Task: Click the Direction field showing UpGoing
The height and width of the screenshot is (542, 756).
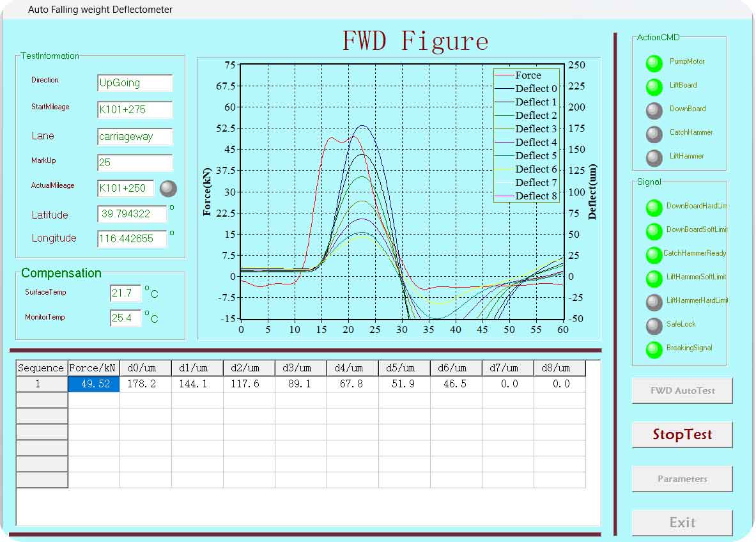Action: 134,83
